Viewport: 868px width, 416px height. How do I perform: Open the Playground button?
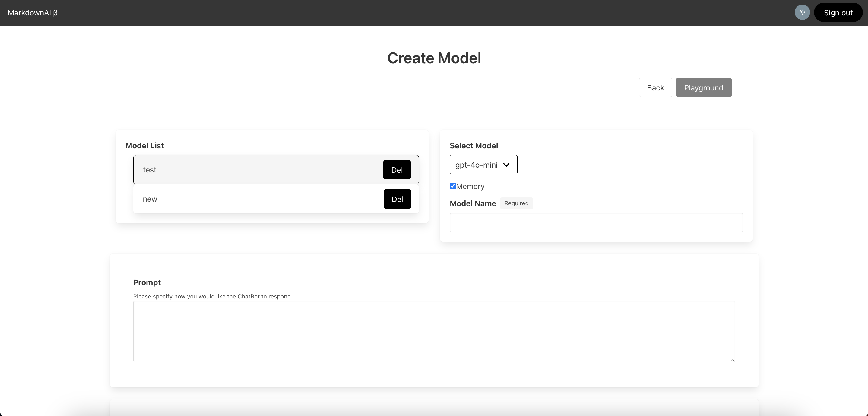pyautogui.click(x=703, y=88)
